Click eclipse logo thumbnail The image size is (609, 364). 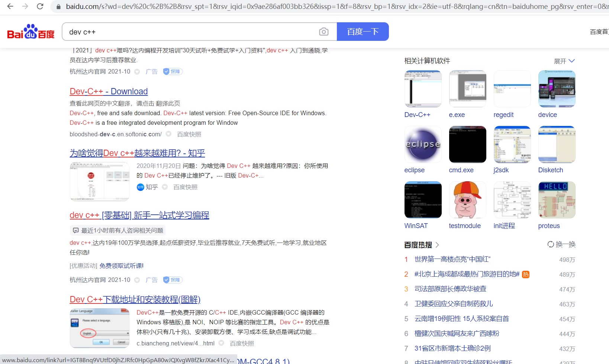pos(423,144)
